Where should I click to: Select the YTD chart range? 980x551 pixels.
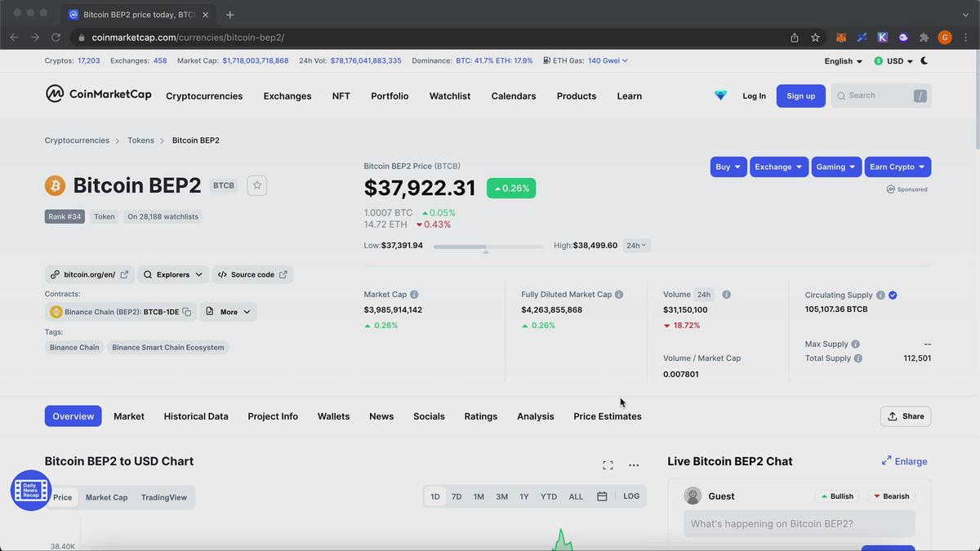pos(549,496)
